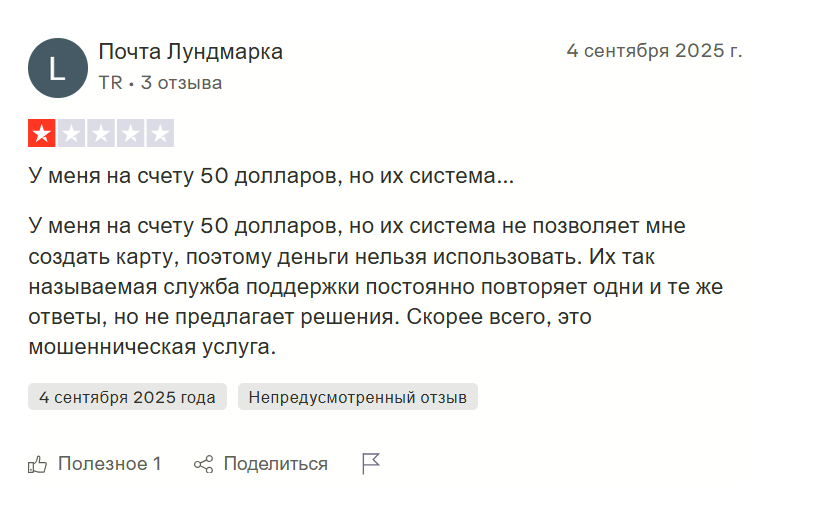Click the "4 сентября 2025 года" tag
This screenshot has width=814, height=512.
127,397
